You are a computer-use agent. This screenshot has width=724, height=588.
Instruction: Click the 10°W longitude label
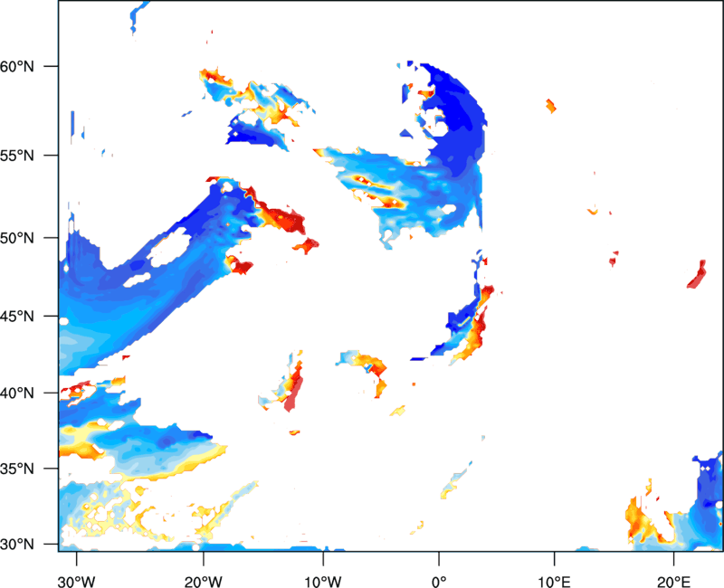323,582
